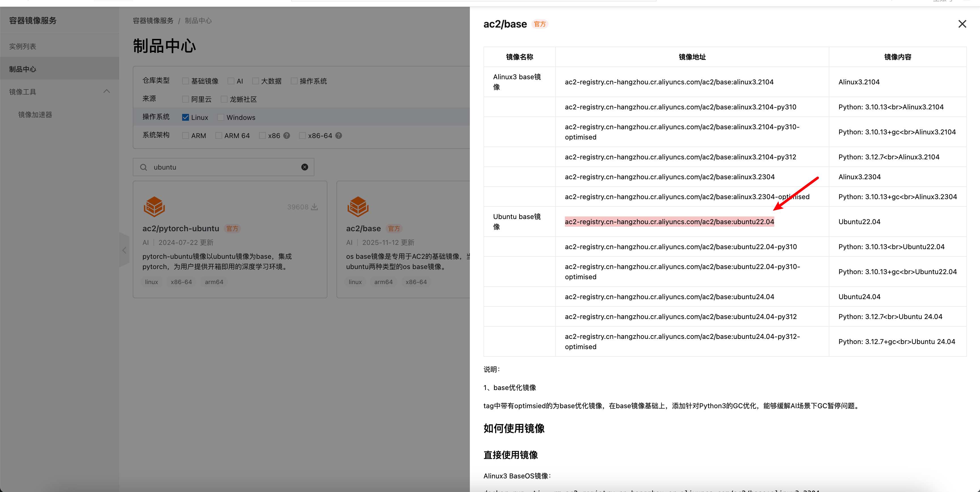Open 实例列表 in the sidebar

23,47
